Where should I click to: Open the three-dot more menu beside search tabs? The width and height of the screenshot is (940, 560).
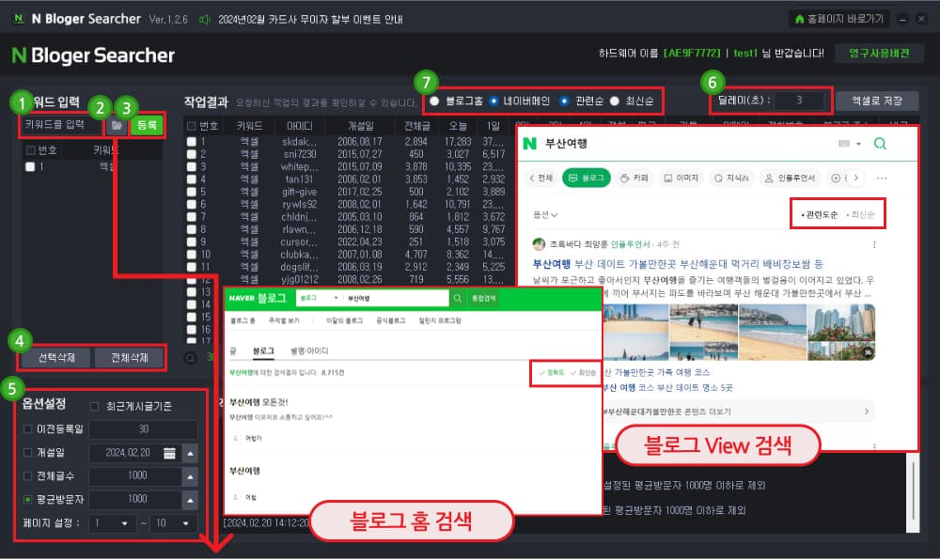tap(882, 178)
